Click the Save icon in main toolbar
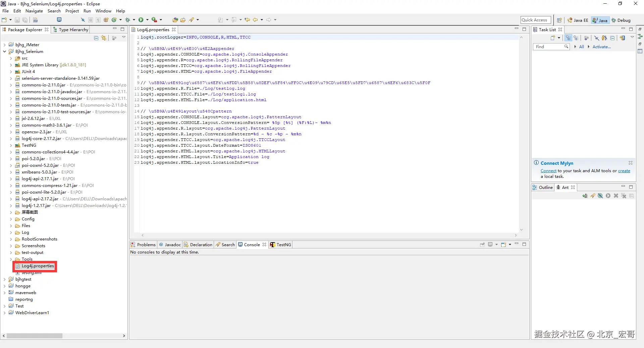 pos(17,20)
